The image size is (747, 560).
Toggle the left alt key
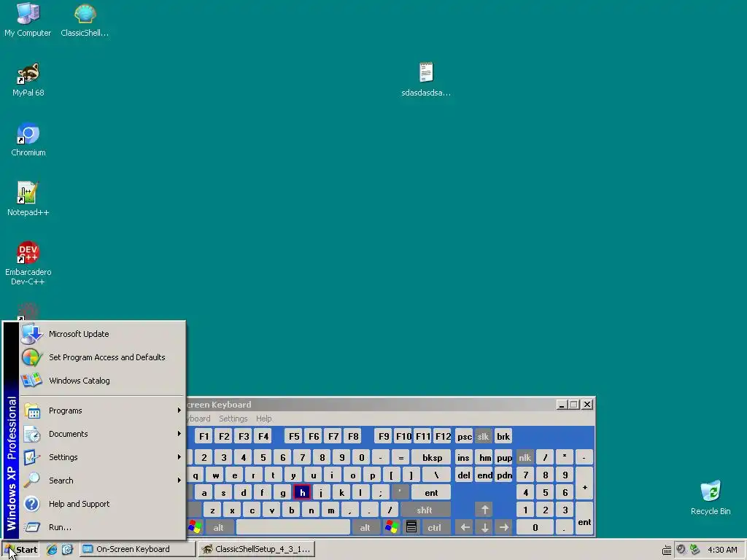219,528
